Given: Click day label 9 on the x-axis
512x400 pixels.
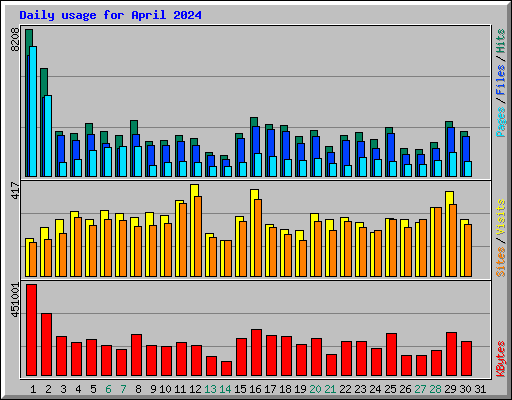Looking at the screenshot, I should pyautogui.click(x=153, y=389).
